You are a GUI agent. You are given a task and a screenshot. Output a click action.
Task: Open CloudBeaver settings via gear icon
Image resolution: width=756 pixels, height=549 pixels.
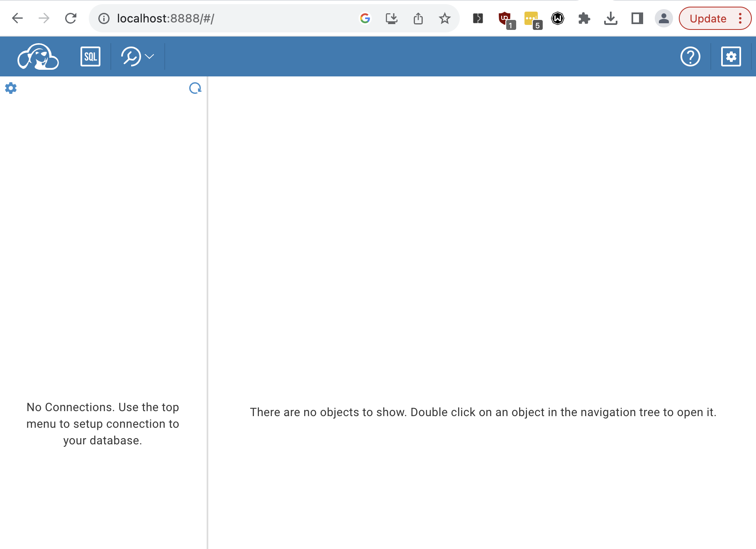[x=732, y=56]
